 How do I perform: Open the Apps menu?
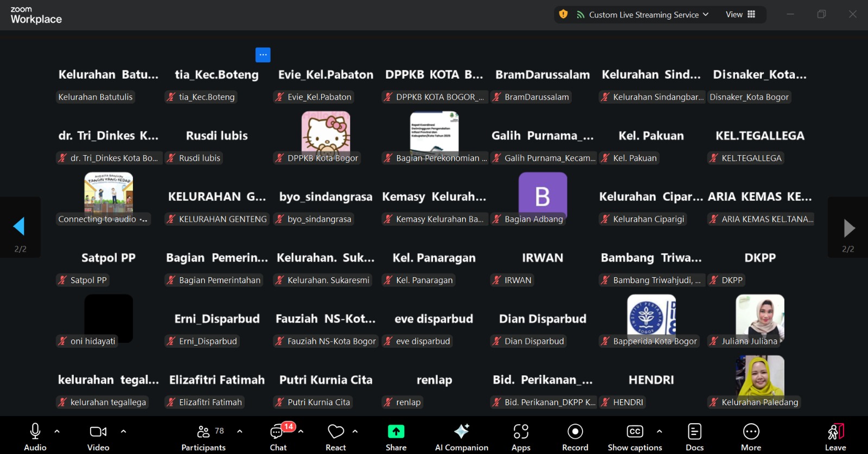[x=521, y=437]
